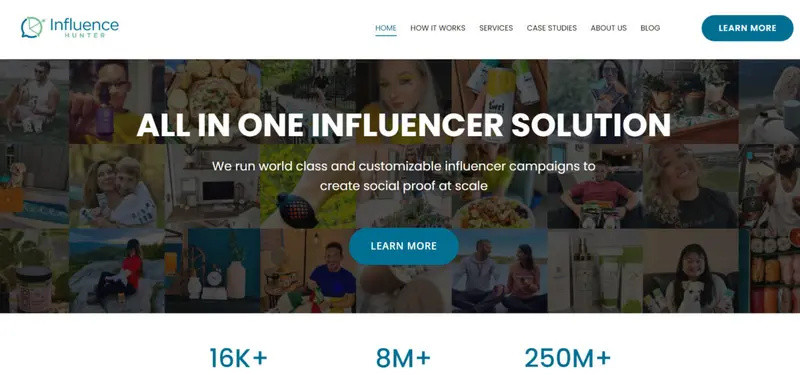This screenshot has height=375, width=800.
Task: Open the Services nav link
Action: [x=496, y=28]
